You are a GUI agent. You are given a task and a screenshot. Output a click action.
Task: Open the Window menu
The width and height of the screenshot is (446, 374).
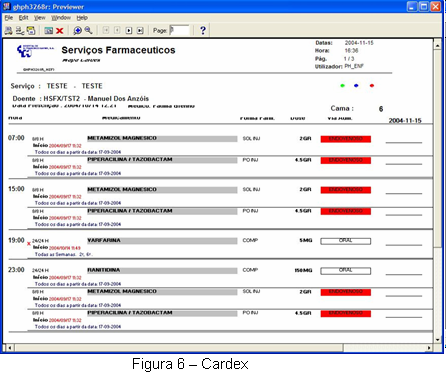[61, 18]
